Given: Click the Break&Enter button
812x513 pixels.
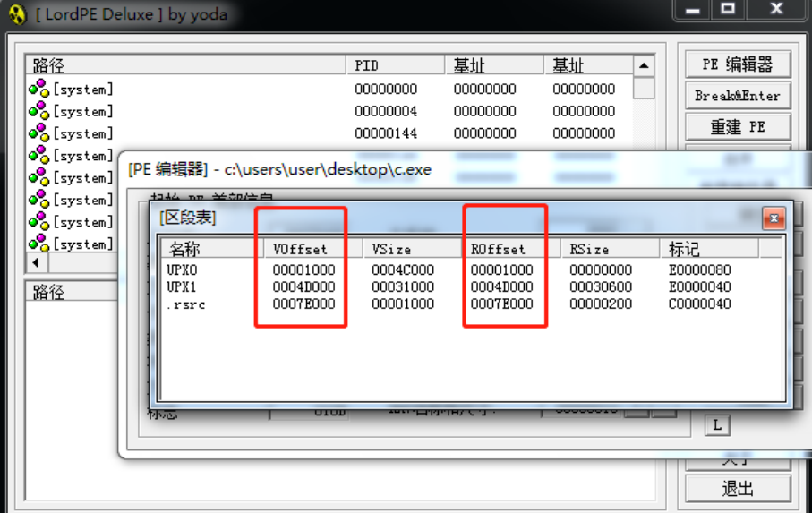Looking at the screenshot, I should (738, 96).
